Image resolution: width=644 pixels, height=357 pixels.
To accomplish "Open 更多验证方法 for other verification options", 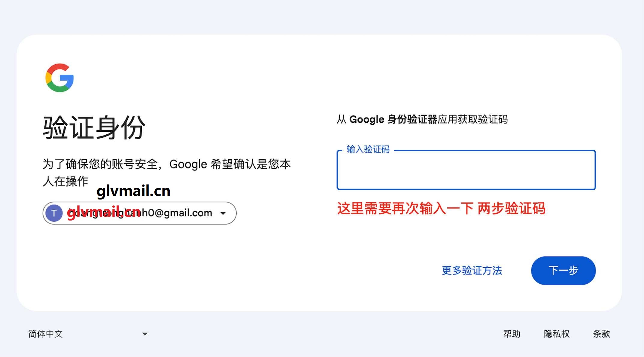I will (472, 271).
